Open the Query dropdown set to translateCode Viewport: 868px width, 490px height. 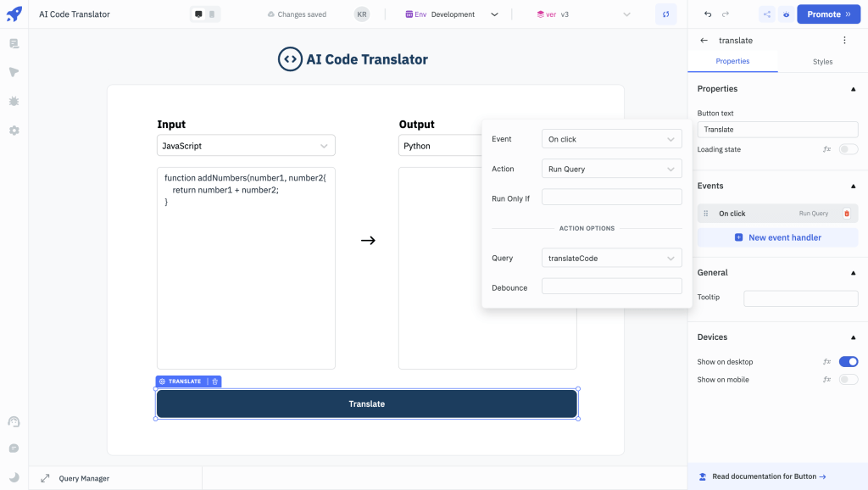pyautogui.click(x=611, y=258)
